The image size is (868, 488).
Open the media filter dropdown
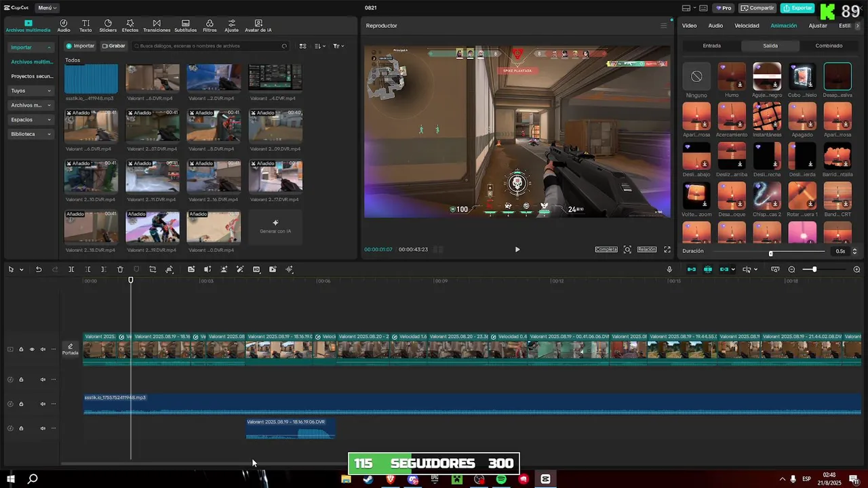[338, 46]
